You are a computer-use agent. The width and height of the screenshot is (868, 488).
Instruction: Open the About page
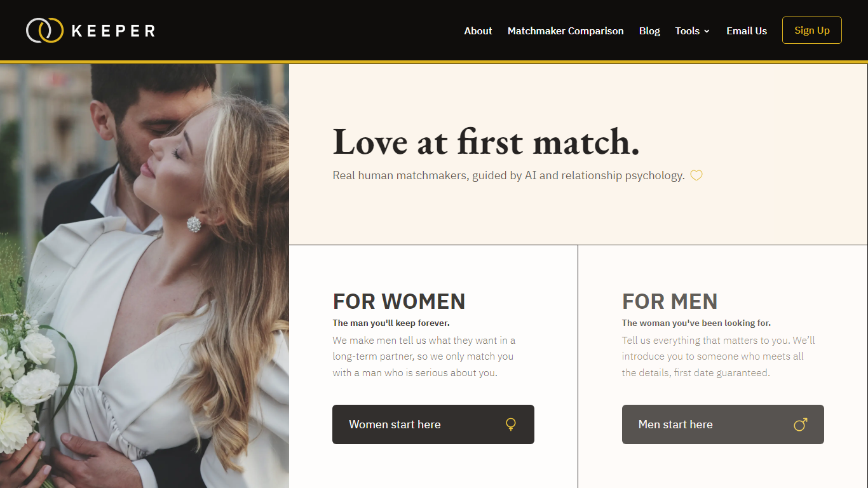click(478, 30)
